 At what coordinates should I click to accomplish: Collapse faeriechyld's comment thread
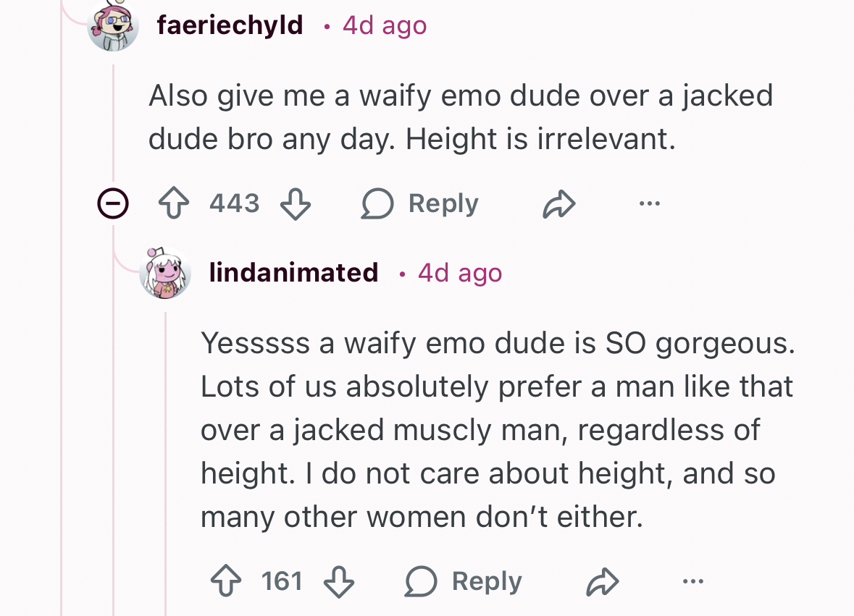point(113,205)
